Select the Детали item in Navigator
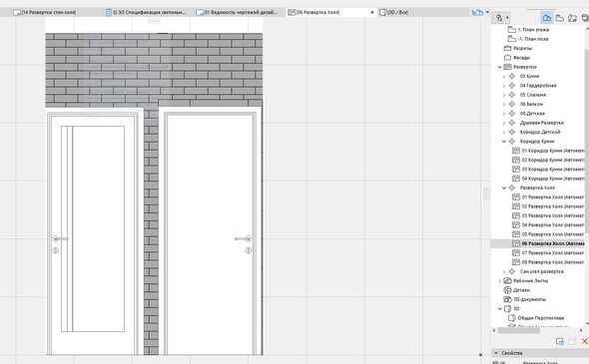Image resolution: width=589 pixels, height=364 pixels. pyautogui.click(x=521, y=290)
